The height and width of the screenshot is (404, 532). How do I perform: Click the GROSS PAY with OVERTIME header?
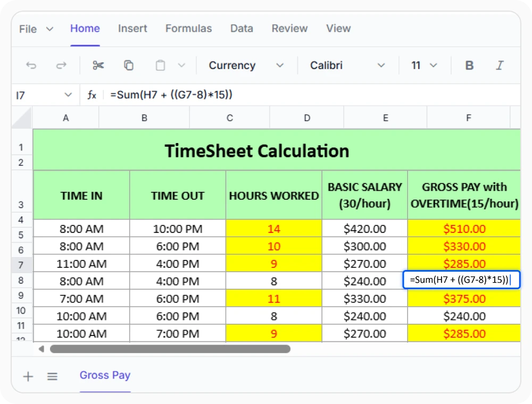click(464, 196)
